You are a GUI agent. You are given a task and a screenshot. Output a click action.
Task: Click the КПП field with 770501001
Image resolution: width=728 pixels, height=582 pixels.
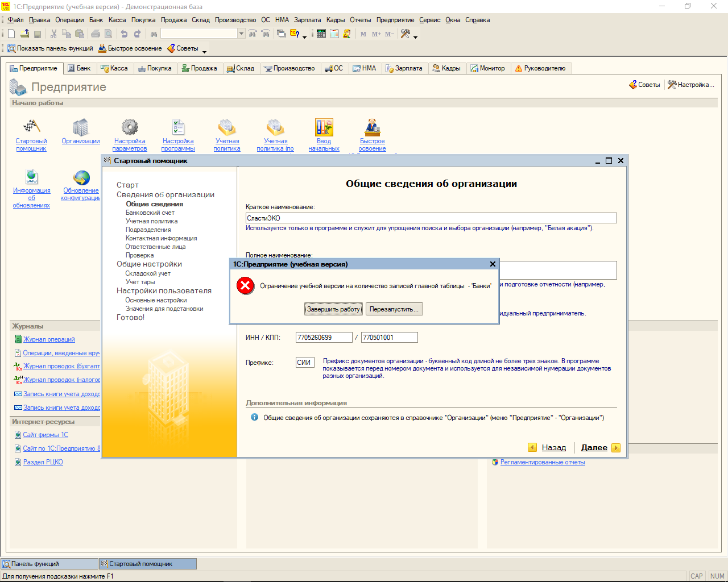pyautogui.click(x=390, y=338)
